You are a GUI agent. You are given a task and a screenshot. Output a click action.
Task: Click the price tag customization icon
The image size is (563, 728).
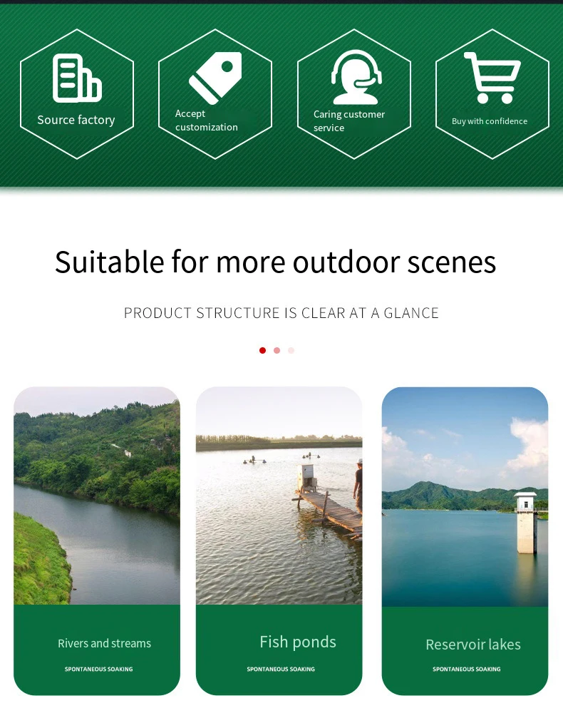215,78
